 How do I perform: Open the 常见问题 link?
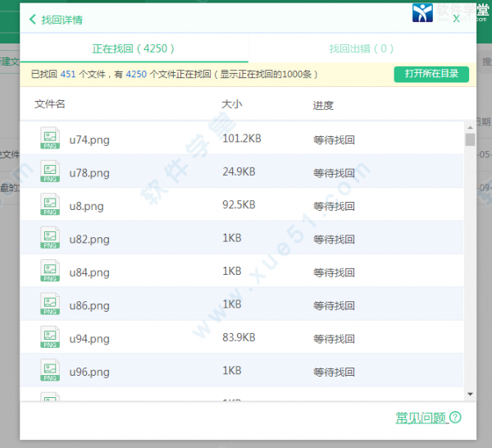point(421,418)
